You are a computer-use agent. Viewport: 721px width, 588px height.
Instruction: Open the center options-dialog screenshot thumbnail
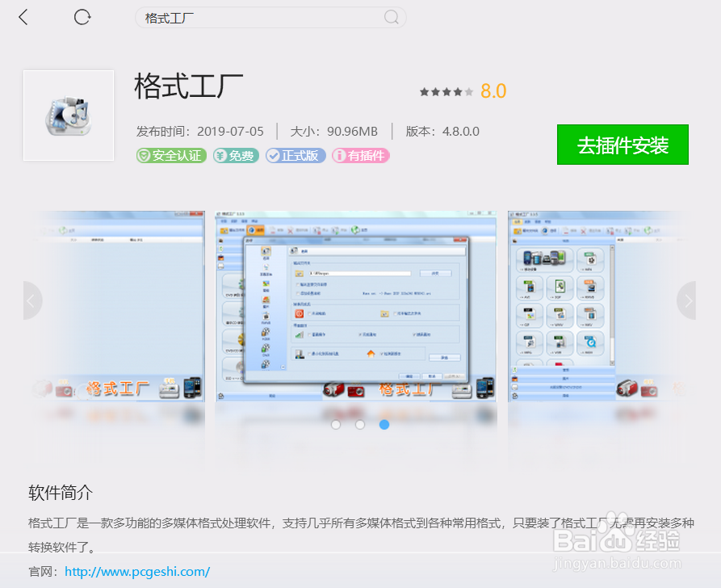point(356,306)
